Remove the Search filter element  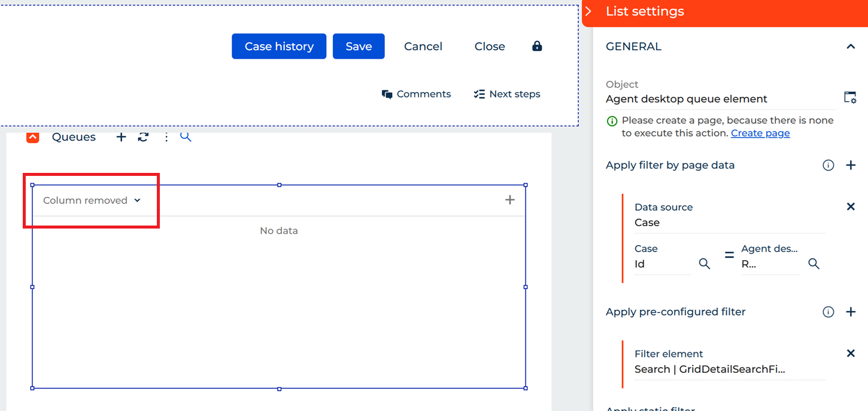tap(851, 353)
